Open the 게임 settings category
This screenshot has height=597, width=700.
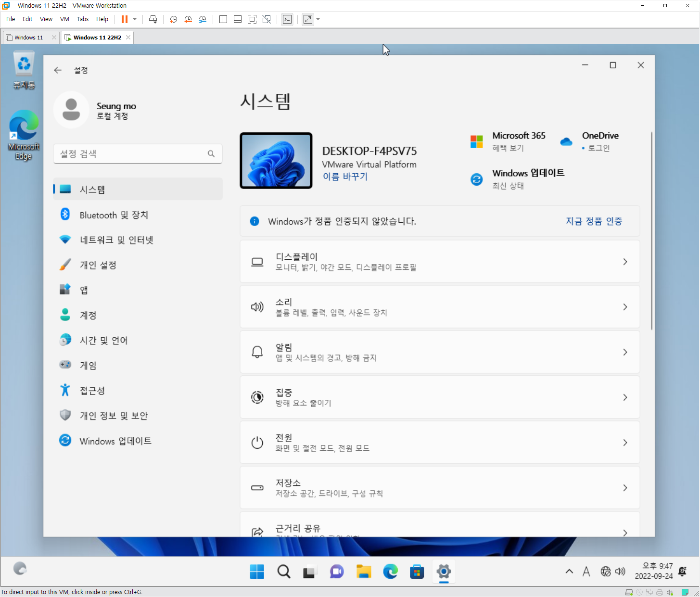[x=138, y=365]
